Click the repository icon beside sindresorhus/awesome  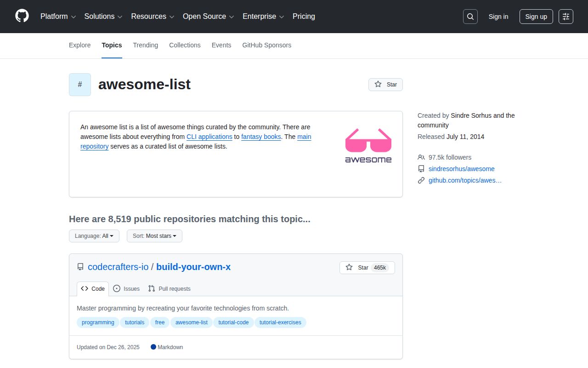coord(421,169)
